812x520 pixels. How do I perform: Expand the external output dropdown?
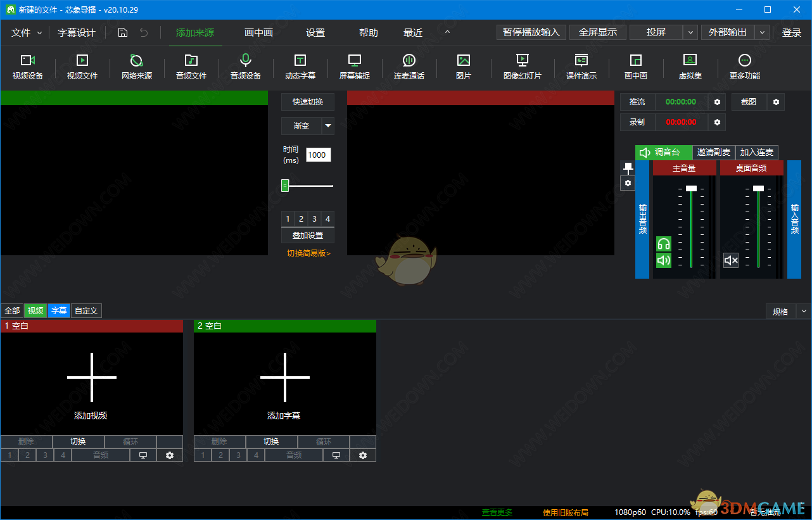click(763, 32)
